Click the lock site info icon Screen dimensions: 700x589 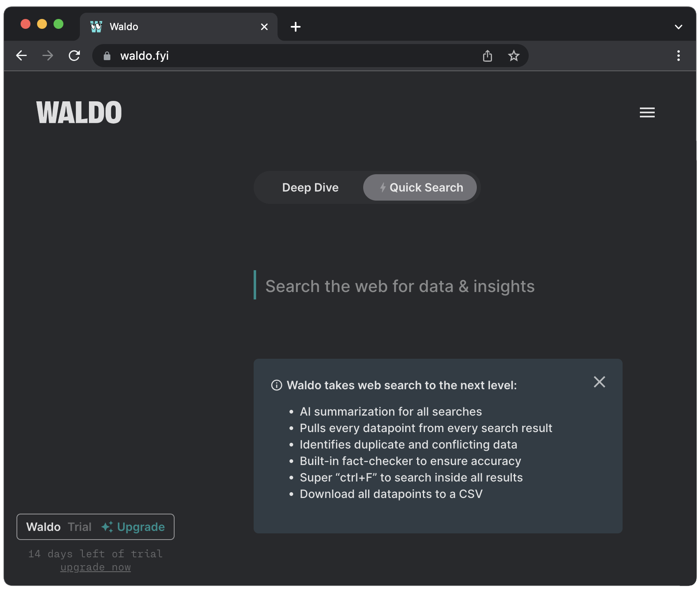click(107, 56)
